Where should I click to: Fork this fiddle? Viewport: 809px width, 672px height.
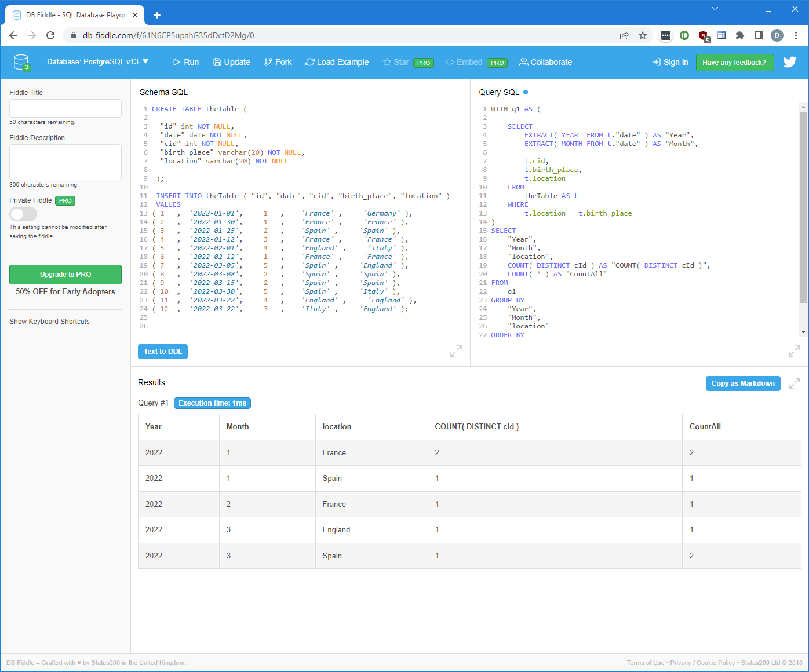(278, 62)
